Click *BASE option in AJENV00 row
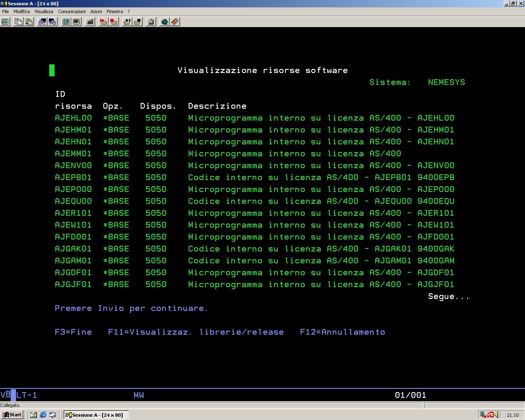 (x=116, y=165)
